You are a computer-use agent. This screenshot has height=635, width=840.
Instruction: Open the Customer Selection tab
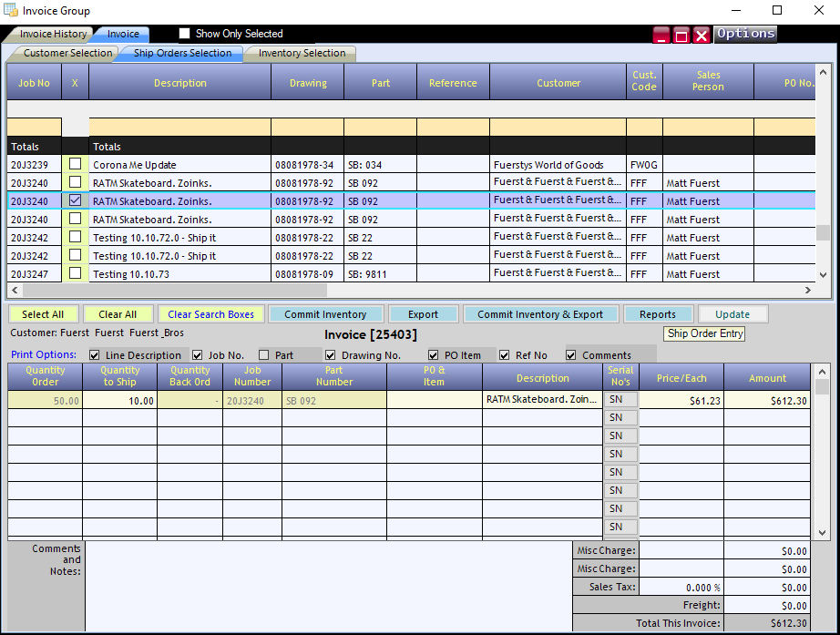point(67,53)
